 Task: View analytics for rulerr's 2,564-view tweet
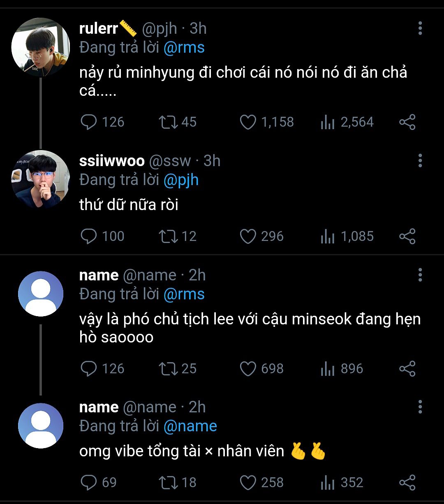point(328,122)
